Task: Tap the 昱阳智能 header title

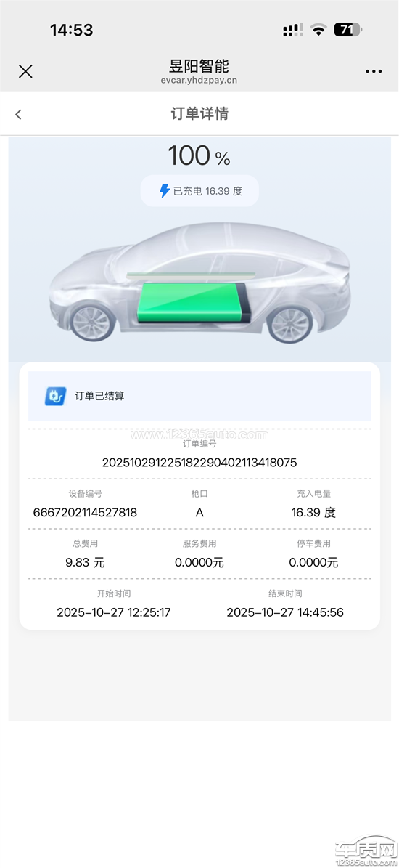Action: (x=199, y=66)
